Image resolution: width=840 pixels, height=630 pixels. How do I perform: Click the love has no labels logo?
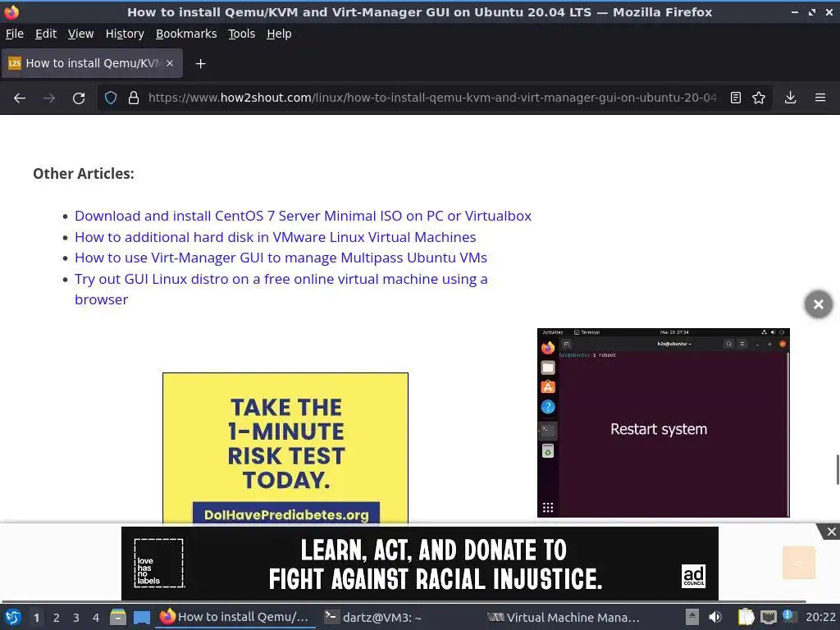pyautogui.click(x=158, y=564)
